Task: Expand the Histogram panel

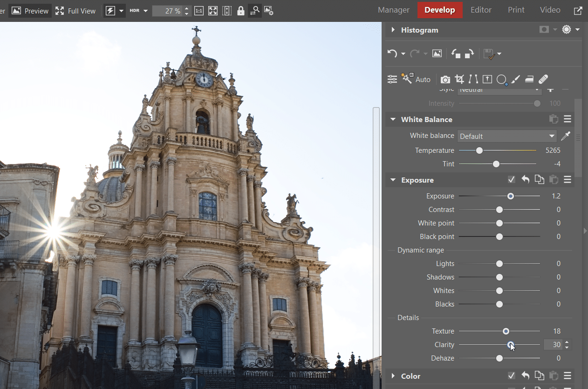Action: 393,30
